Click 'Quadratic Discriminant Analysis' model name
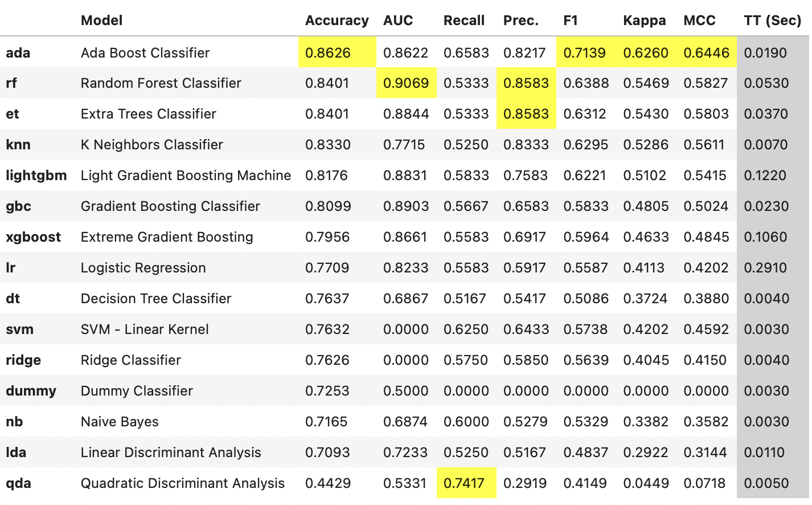 [x=183, y=483]
